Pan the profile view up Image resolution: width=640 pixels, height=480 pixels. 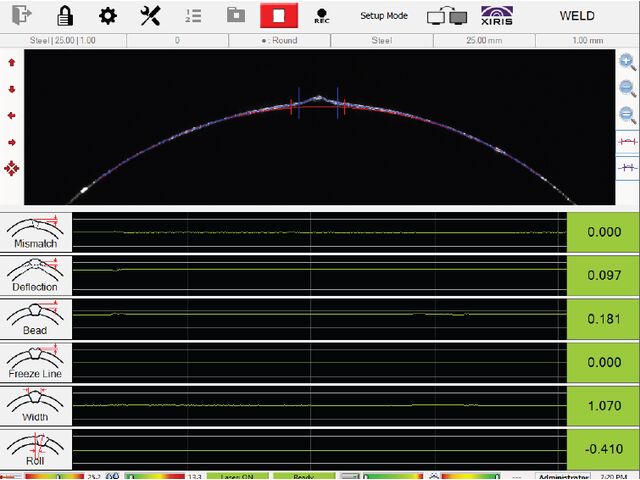point(12,62)
